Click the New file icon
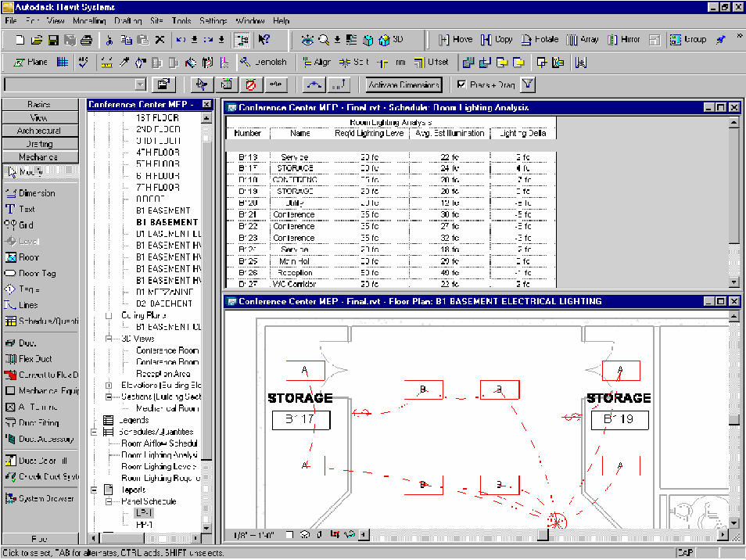 coord(20,40)
